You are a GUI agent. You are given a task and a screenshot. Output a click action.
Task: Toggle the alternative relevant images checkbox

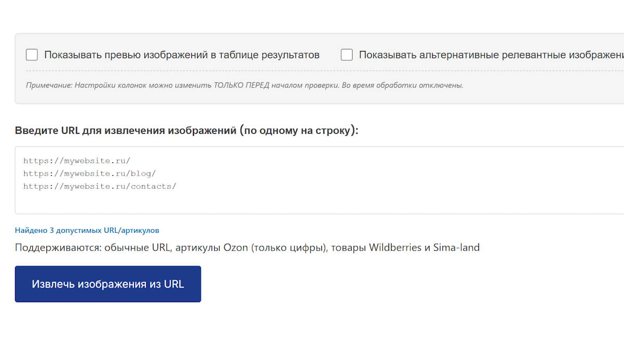pyautogui.click(x=347, y=55)
